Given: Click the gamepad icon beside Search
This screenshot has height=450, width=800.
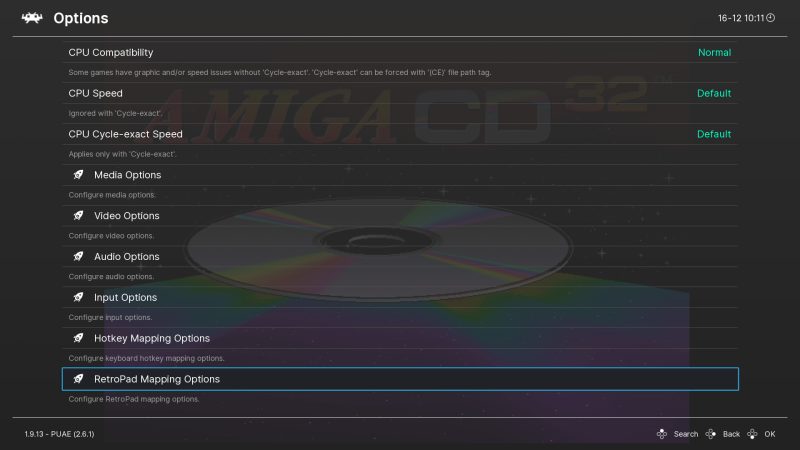Looking at the screenshot, I should tap(662, 434).
